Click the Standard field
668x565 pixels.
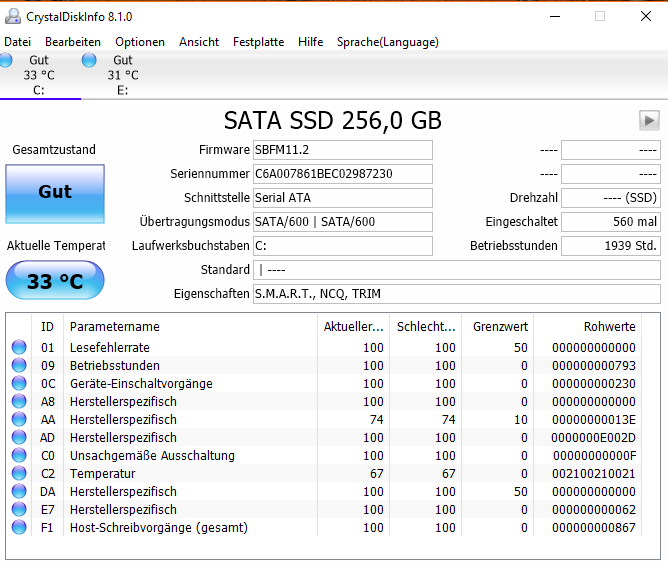pos(457,270)
